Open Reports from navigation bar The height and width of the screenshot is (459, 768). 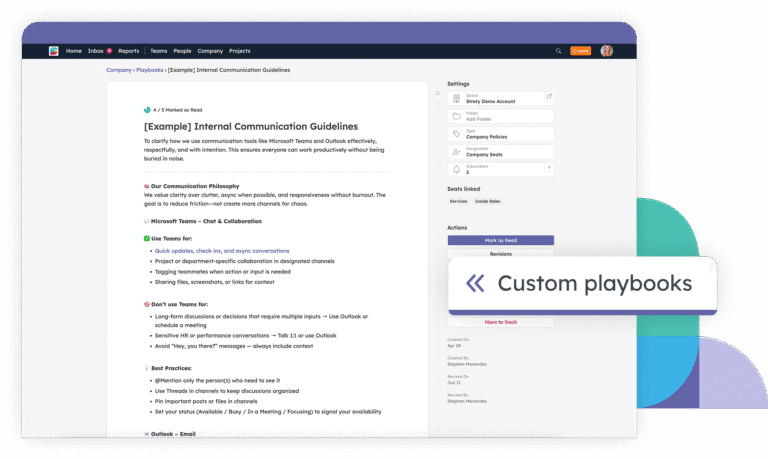tap(129, 51)
